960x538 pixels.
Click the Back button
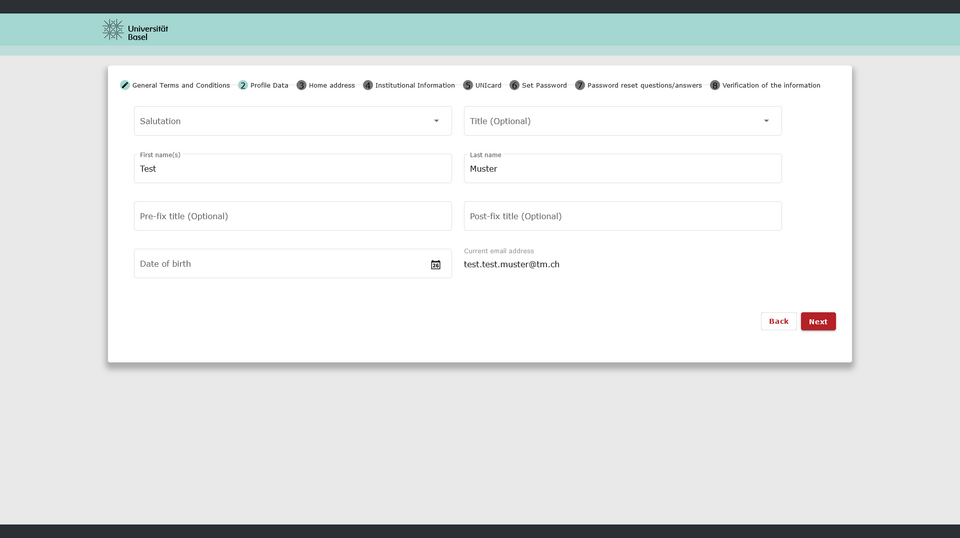click(x=778, y=322)
